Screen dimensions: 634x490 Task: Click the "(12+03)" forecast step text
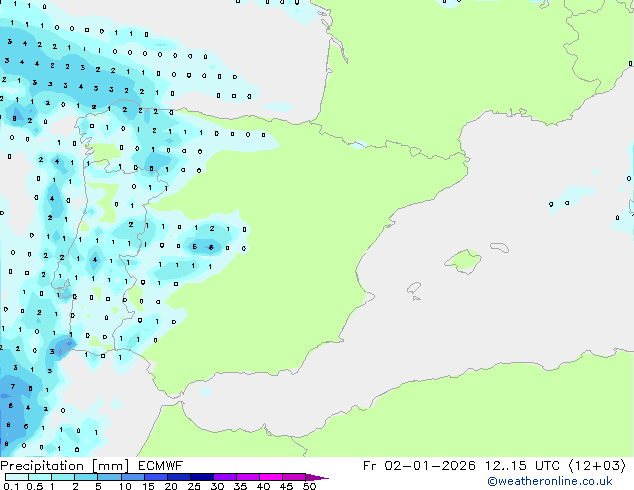tap(598, 466)
